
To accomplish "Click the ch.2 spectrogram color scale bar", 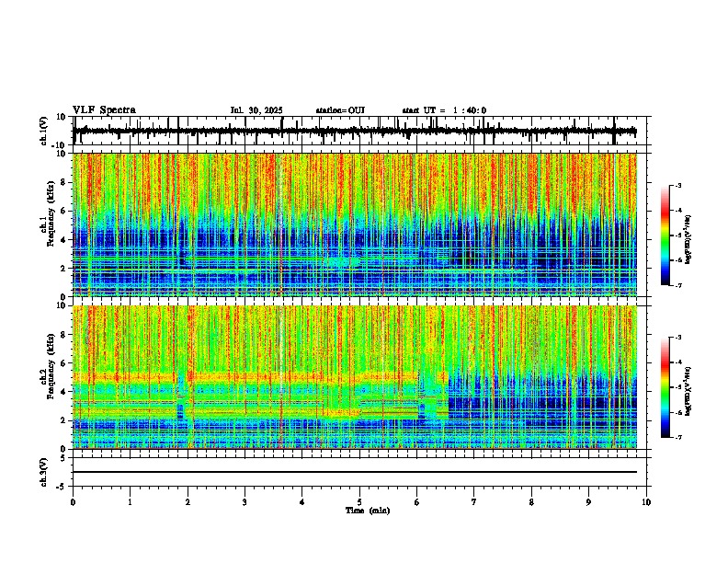I will (665, 387).
